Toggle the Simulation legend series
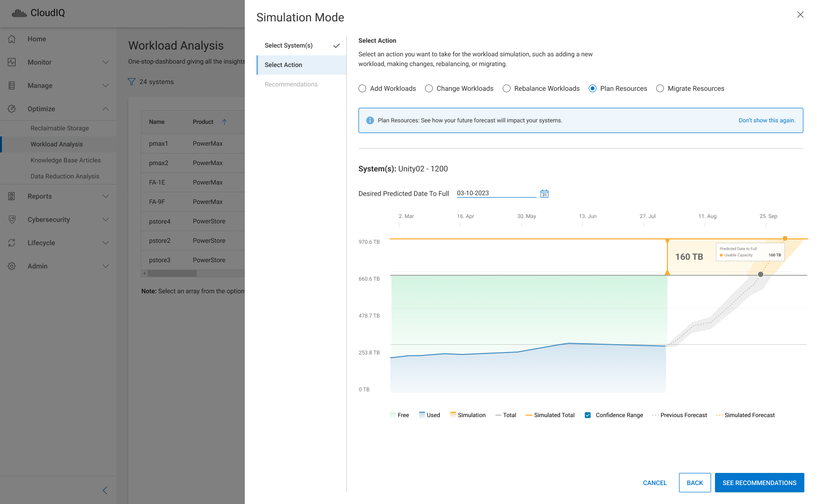The height and width of the screenshot is (504, 816). [x=468, y=415]
